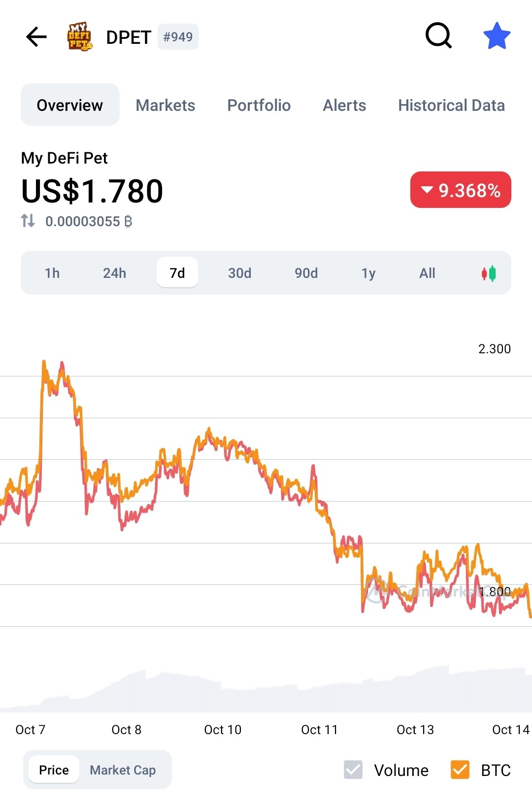532x808 pixels.
Task: Uncheck the BTC checkbox
Action: [x=460, y=770]
